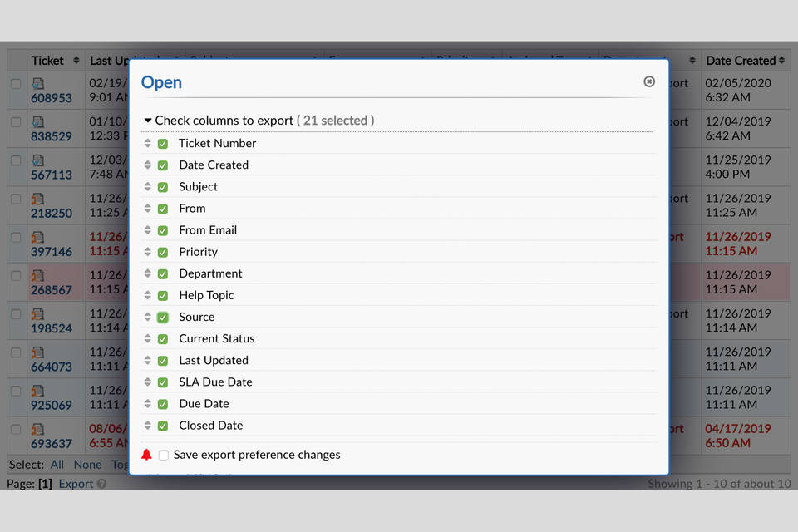
Task: Sort tickets by the Ticket column header
Action: pyautogui.click(x=47, y=61)
